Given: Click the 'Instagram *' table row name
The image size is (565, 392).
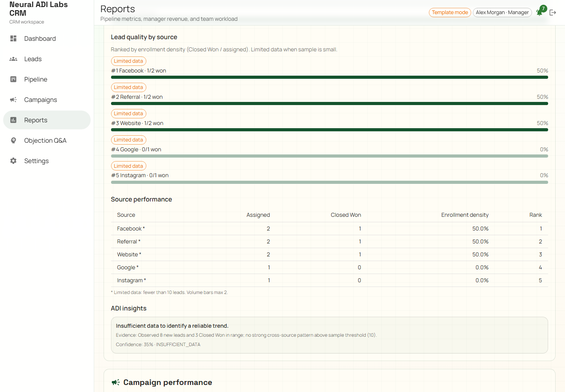Looking at the screenshot, I should point(131,280).
